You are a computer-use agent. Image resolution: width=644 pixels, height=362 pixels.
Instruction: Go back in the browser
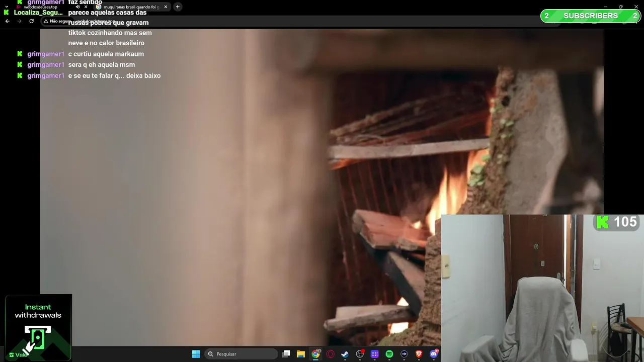7,21
